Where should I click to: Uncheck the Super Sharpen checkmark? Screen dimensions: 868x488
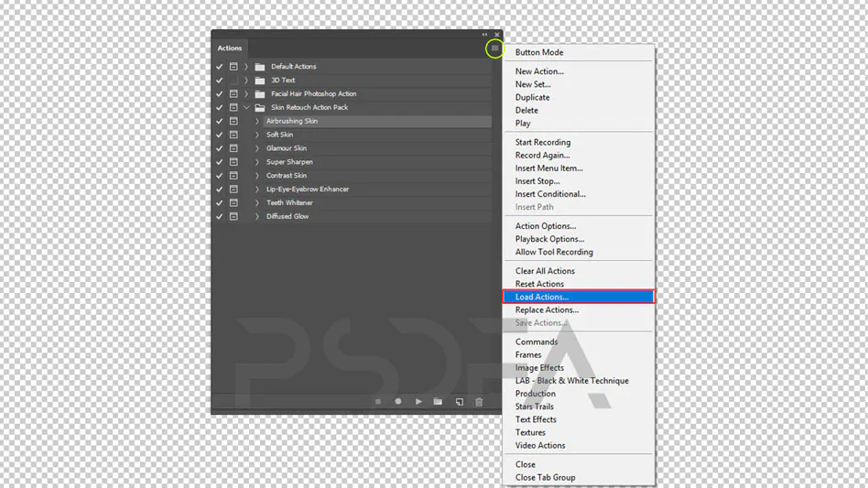tap(219, 162)
